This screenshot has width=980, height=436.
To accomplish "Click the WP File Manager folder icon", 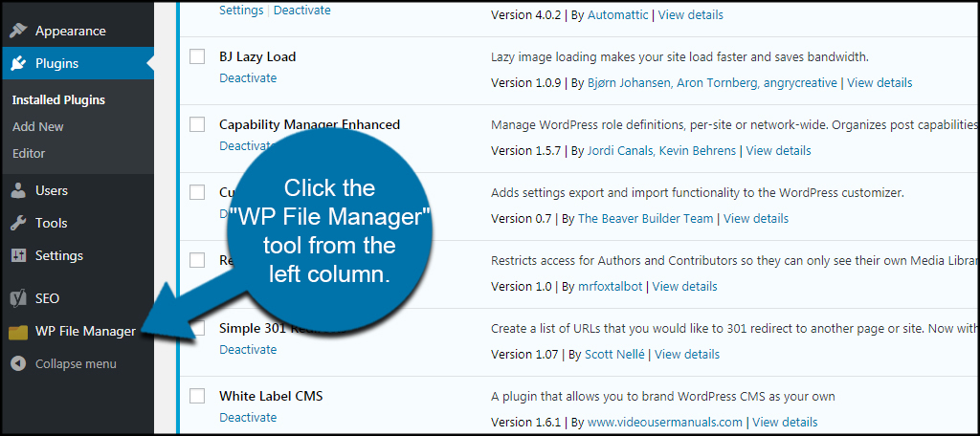I will pos(18,332).
